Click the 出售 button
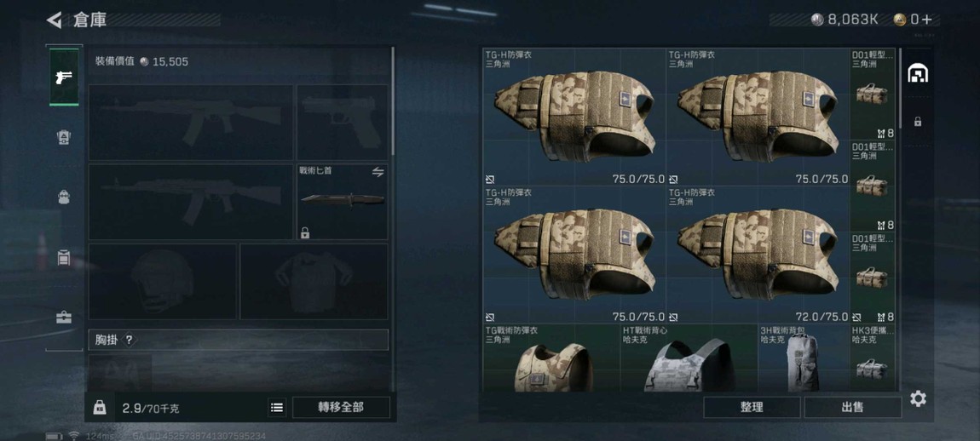 click(852, 407)
